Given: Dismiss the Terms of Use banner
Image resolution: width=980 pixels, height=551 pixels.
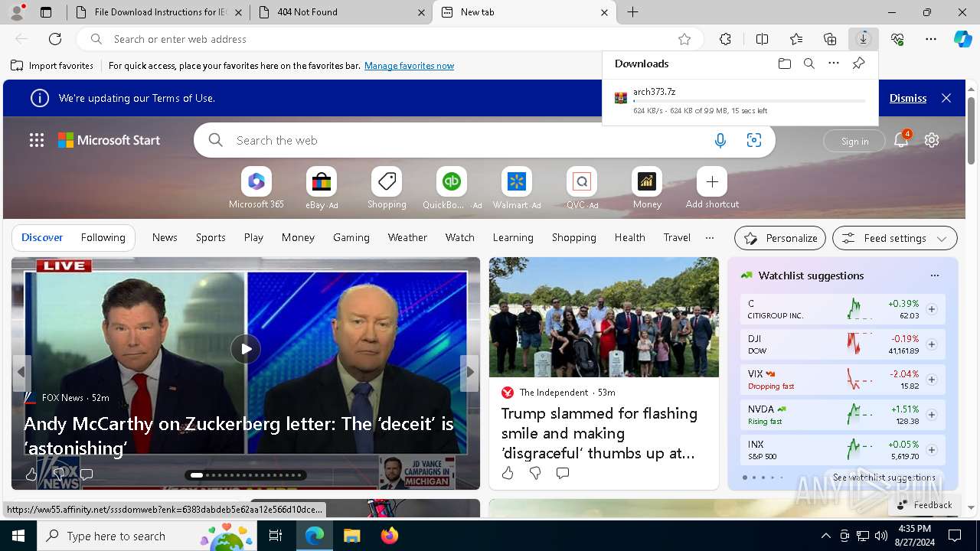Looking at the screenshot, I should coord(908,98).
